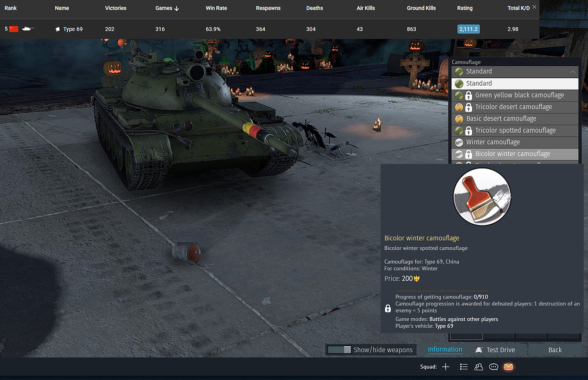Click the lock icon on Green yellow black camouflage

point(469,96)
